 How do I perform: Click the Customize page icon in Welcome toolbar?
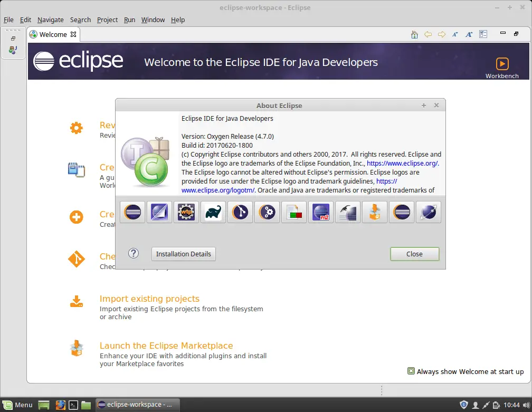point(483,34)
